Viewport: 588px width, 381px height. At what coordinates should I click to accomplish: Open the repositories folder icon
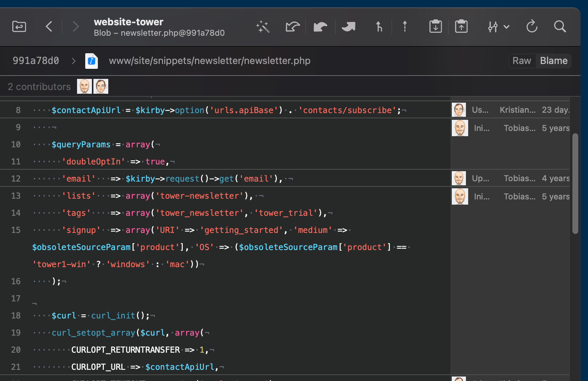(x=19, y=27)
